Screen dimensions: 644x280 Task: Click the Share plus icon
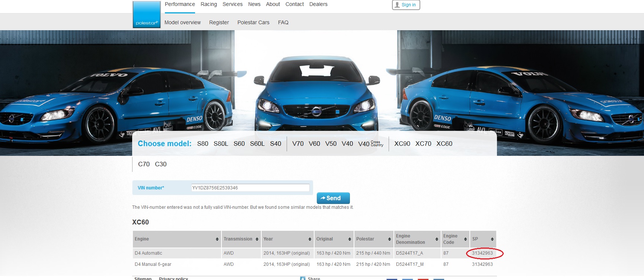pyautogui.click(x=303, y=278)
